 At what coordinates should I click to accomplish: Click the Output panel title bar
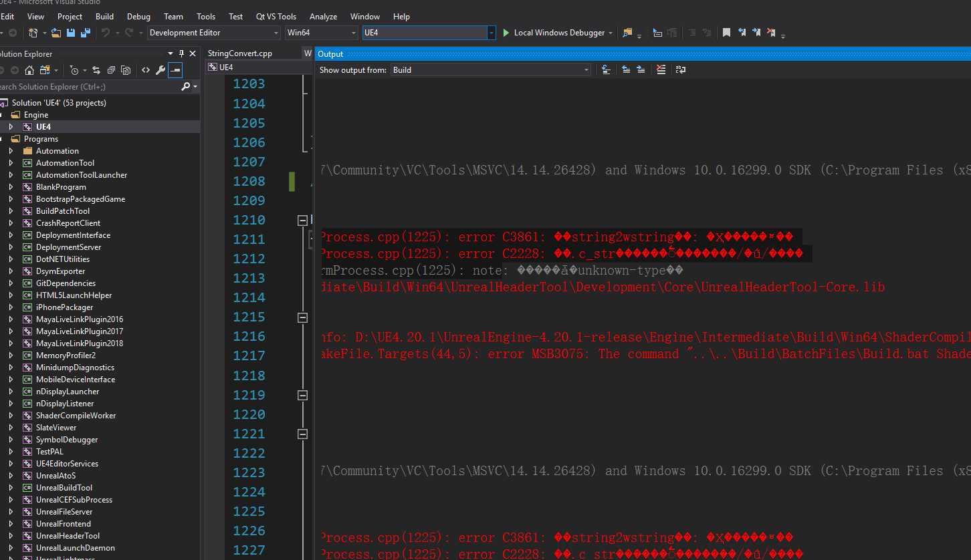click(643, 54)
